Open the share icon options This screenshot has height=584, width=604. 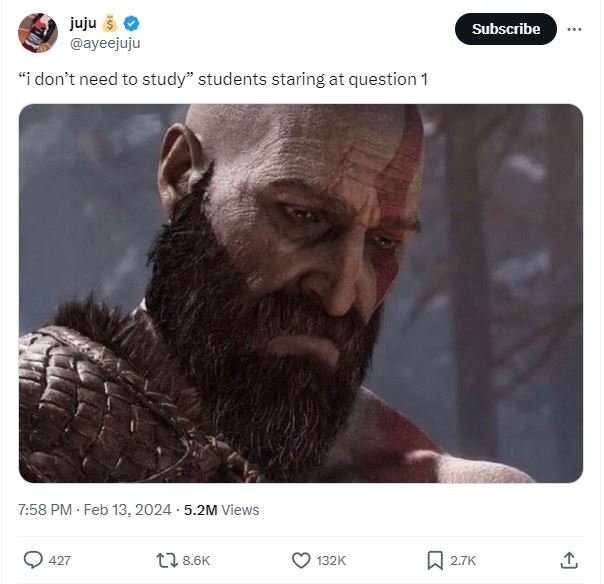[569, 560]
